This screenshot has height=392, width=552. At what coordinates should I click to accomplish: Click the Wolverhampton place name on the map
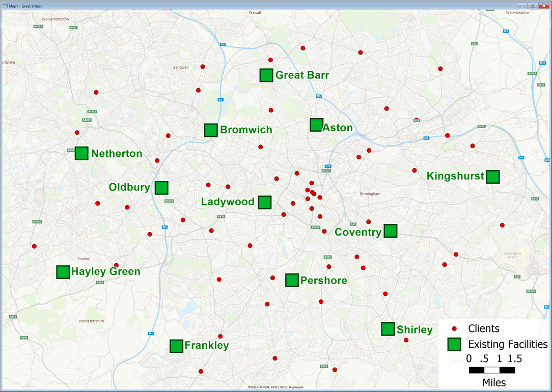[x=56, y=19]
